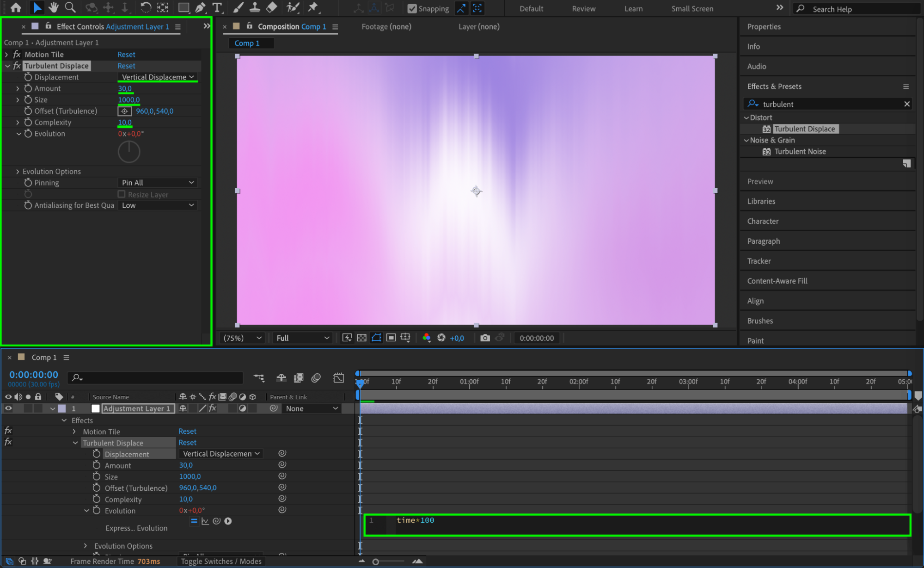Click the Home icon in toolbar

pyautogui.click(x=16, y=7)
